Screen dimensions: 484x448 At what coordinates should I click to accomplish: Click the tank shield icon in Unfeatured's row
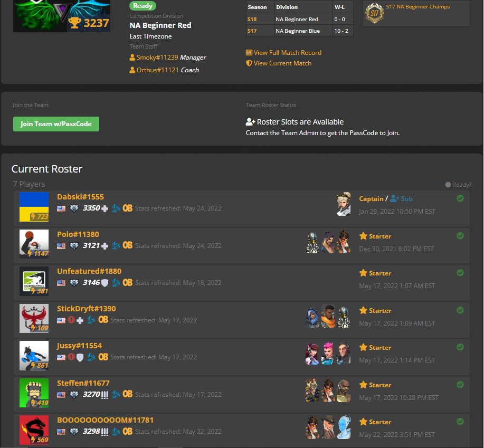click(x=105, y=283)
